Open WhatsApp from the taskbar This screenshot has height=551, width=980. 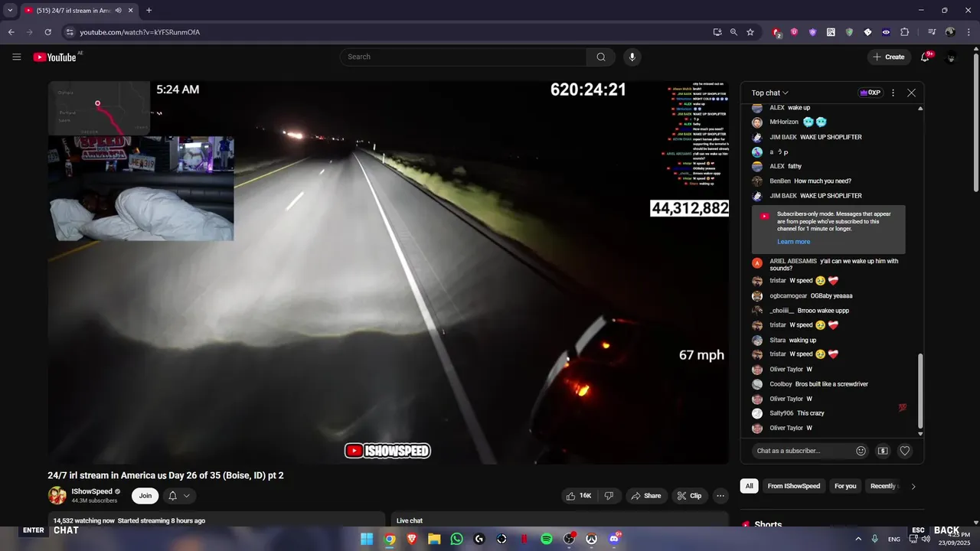point(457,539)
